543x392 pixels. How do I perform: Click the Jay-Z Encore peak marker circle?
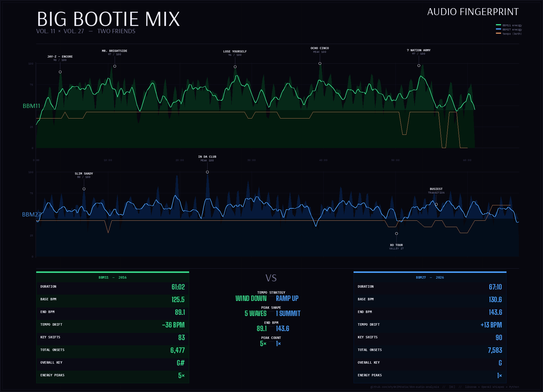pos(60,72)
